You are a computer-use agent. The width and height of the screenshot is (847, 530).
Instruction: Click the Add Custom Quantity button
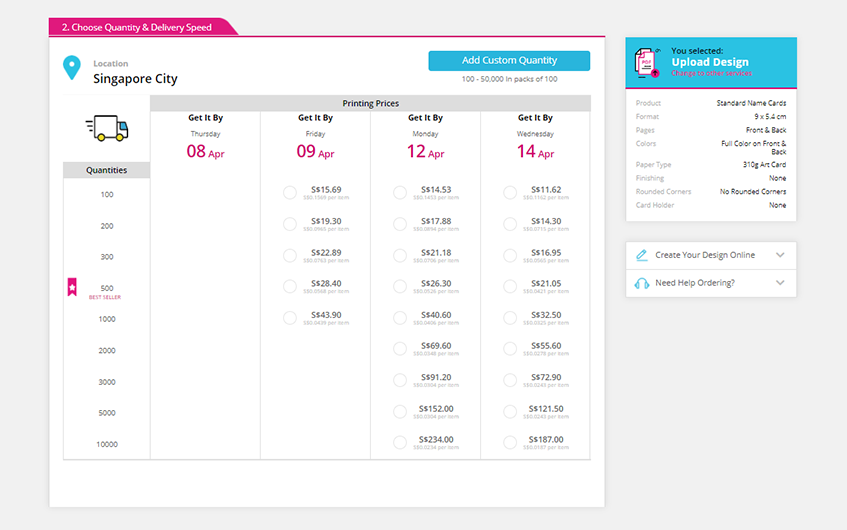509,61
